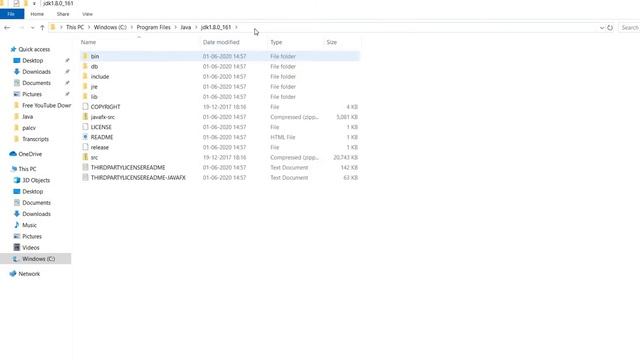Sort by the Type column header
The height and width of the screenshot is (360, 640).
[276, 42]
